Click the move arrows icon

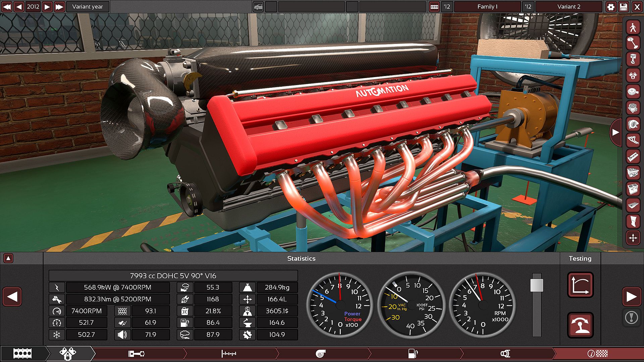(633, 238)
